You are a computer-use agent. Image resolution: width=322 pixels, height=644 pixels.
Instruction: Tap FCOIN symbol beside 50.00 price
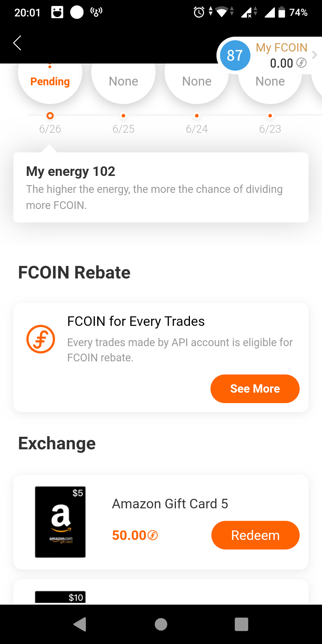click(153, 535)
